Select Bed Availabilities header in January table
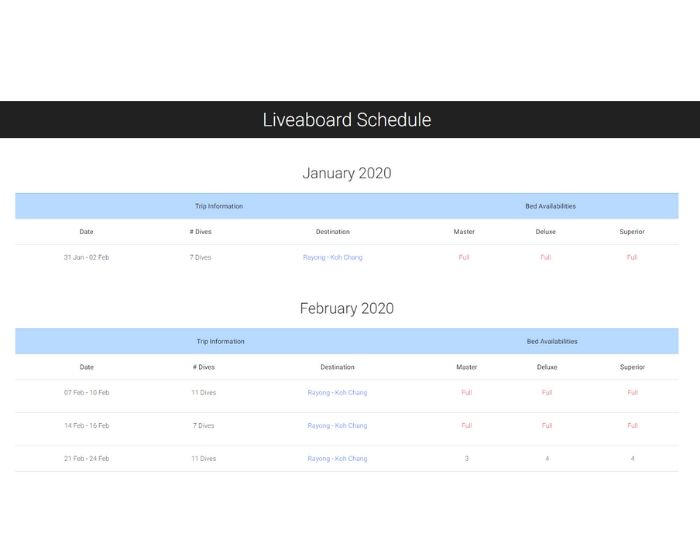 click(550, 206)
